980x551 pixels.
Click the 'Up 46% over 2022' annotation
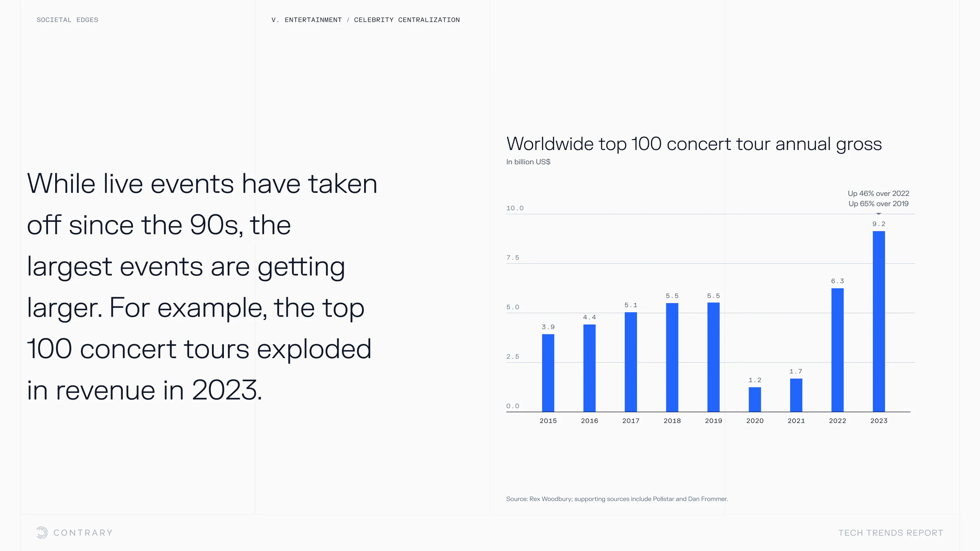[x=878, y=193]
